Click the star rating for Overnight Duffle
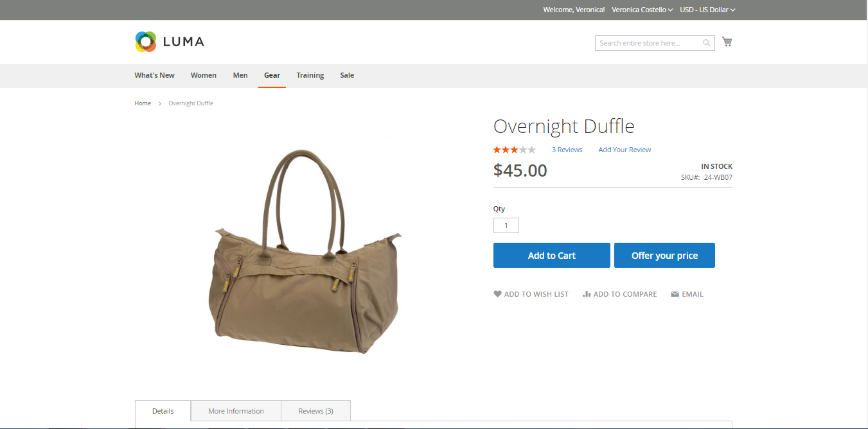This screenshot has height=429, width=868. [x=515, y=150]
